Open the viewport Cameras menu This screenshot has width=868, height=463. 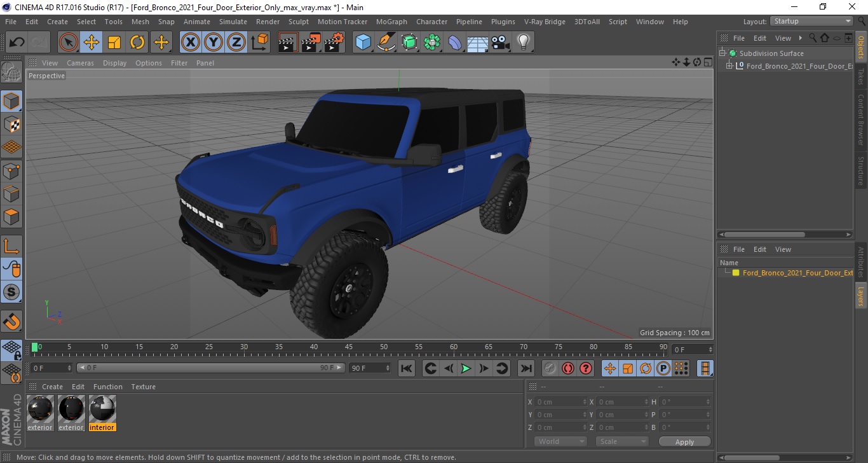pos(80,63)
